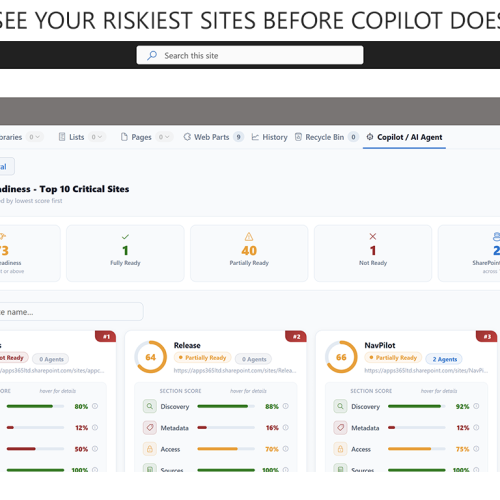Select the Copilot / AI Agent tab
The height and width of the screenshot is (500, 500).
click(x=404, y=137)
